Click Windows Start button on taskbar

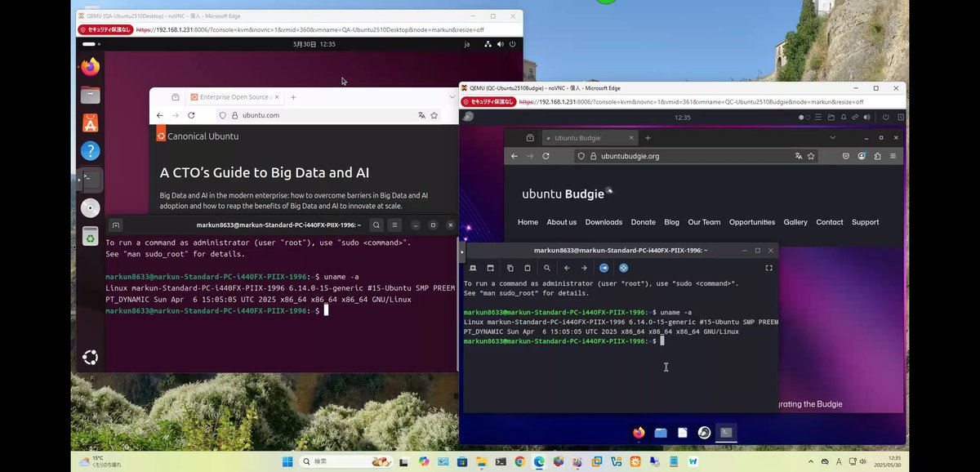coord(287,461)
